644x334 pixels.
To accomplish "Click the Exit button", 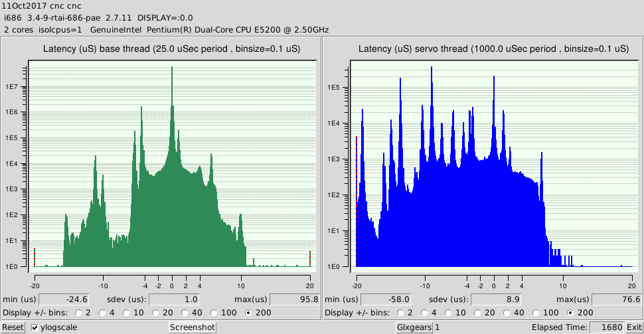I will click(634, 327).
